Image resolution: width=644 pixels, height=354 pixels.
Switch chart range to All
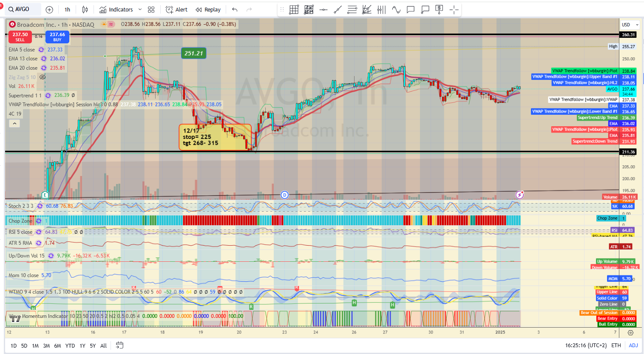103,346
